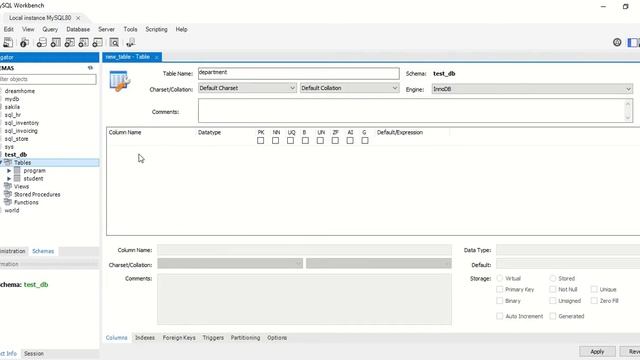Screen dimensions: 640x360
Task: Check the G generated column checkbox
Action: coord(365,140)
